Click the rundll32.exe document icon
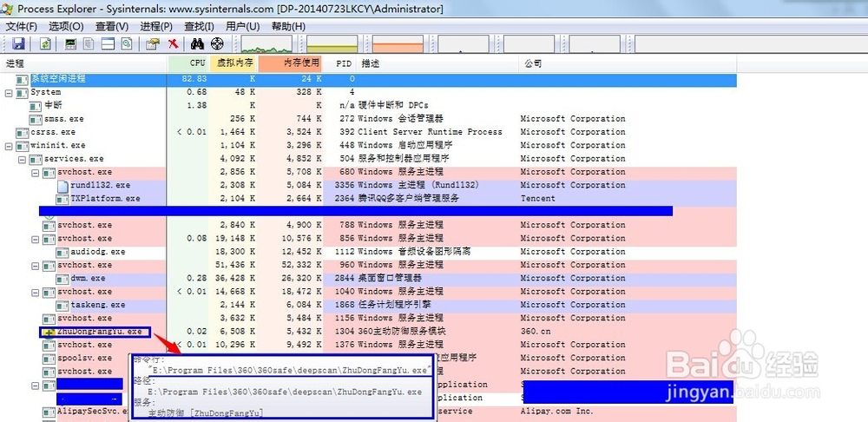 click(62, 186)
